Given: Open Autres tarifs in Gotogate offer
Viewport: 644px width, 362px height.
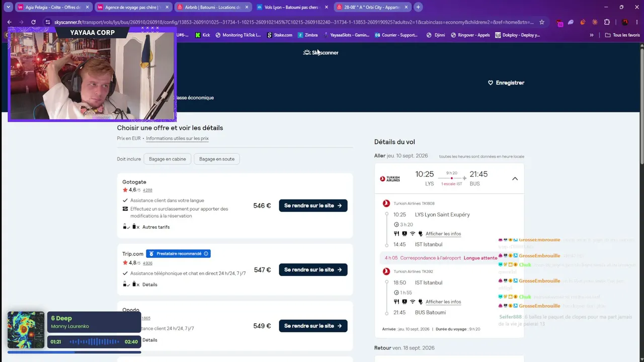Looking at the screenshot, I should (x=156, y=227).
